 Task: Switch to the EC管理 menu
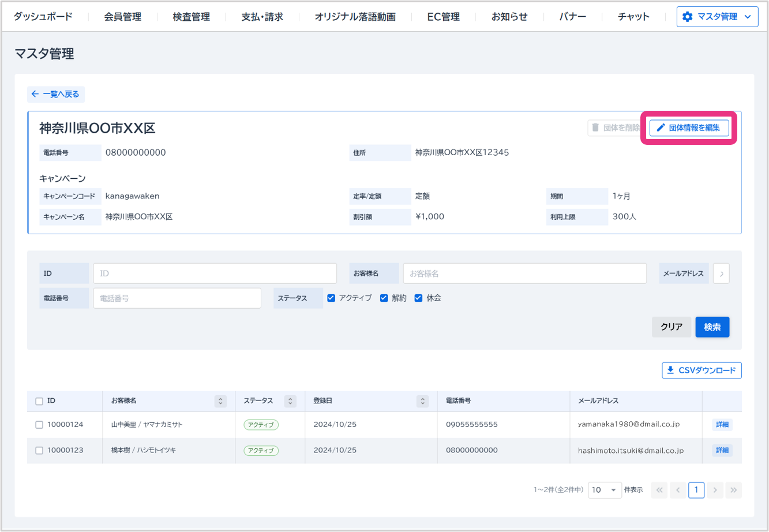pos(443,17)
